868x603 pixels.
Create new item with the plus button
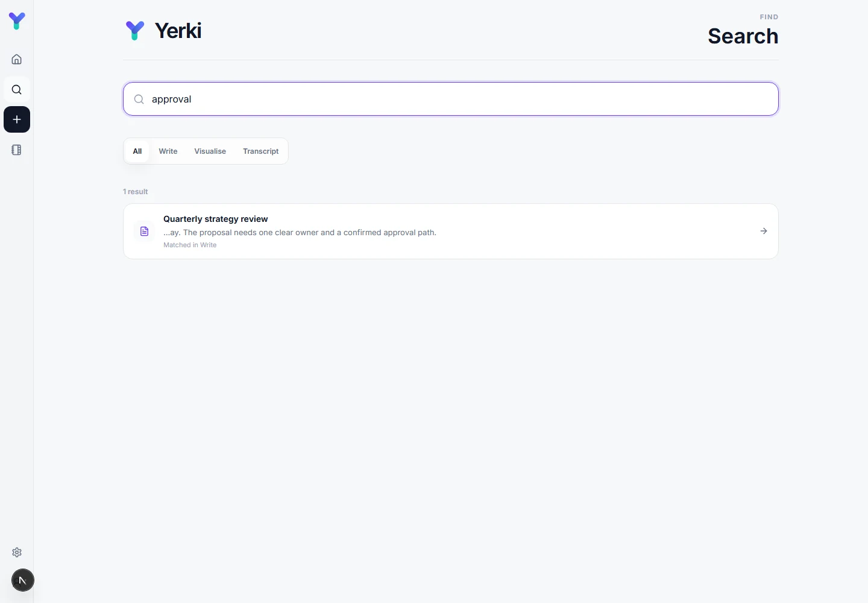point(17,119)
